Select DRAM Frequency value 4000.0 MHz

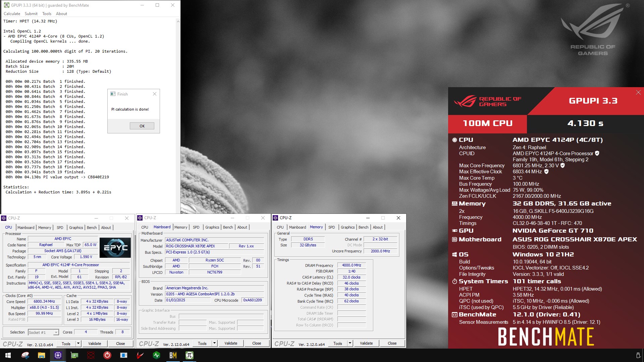coord(352,265)
